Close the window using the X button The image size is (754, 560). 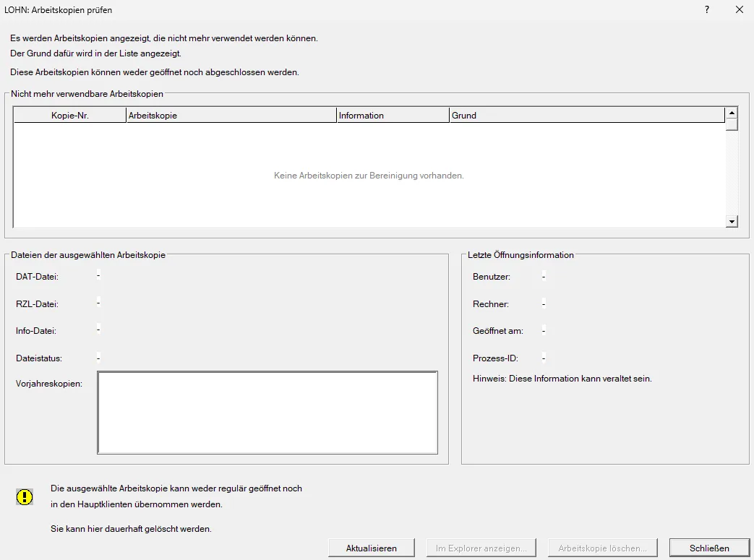(740, 9)
